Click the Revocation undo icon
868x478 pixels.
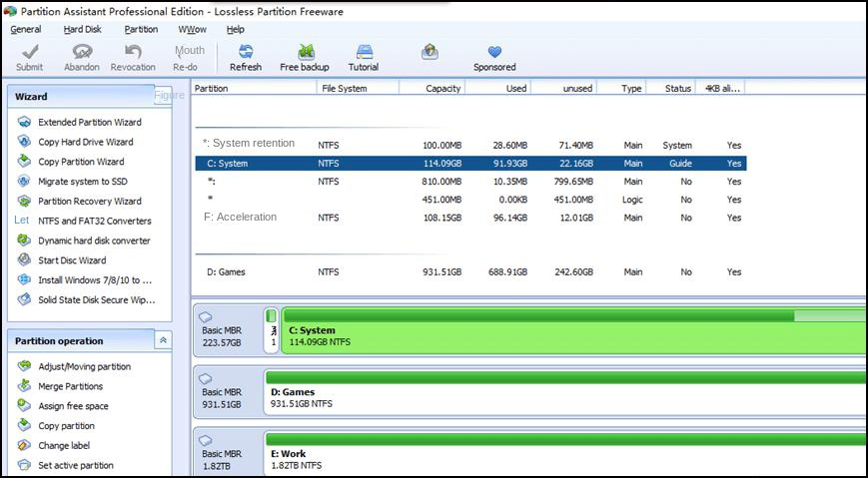(x=133, y=52)
